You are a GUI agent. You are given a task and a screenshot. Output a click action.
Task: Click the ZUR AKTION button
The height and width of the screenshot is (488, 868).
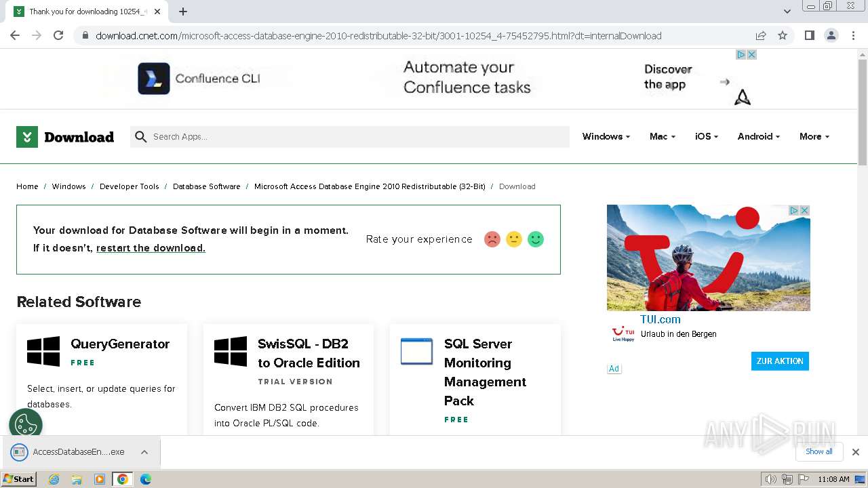point(780,361)
